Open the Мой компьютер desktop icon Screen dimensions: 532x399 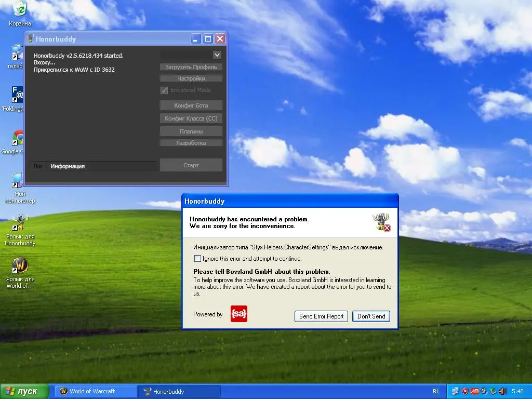[x=19, y=181]
